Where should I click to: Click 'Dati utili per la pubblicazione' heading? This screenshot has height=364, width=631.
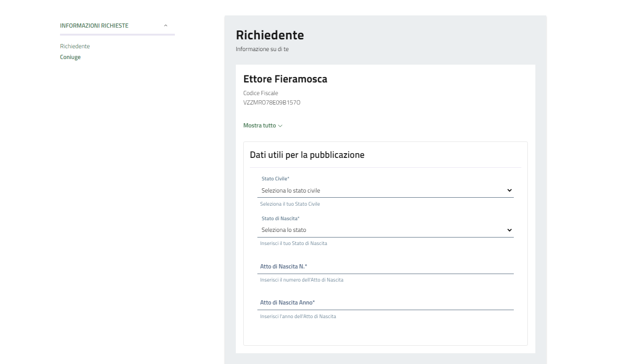coord(307,155)
